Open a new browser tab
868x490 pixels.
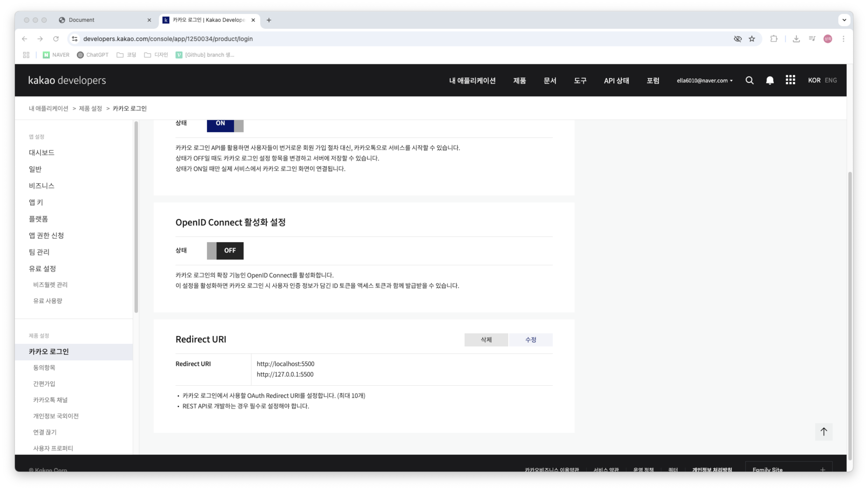pyautogui.click(x=269, y=20)
